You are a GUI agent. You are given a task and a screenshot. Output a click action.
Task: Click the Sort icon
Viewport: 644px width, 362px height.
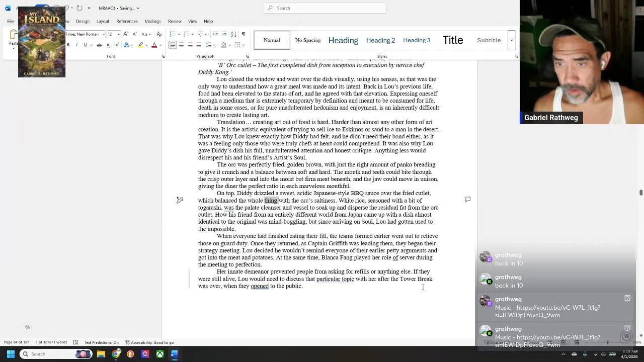pos(233,34)
